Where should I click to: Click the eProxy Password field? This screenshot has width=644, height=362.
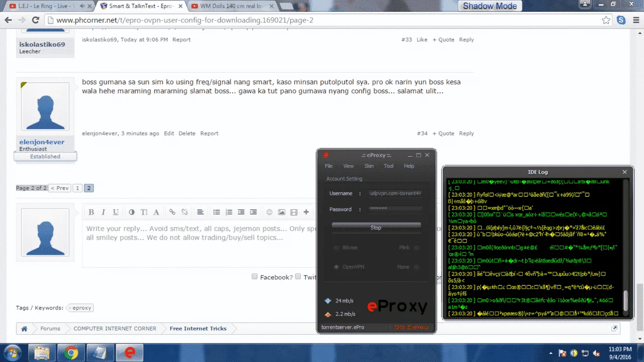[395, 210]
